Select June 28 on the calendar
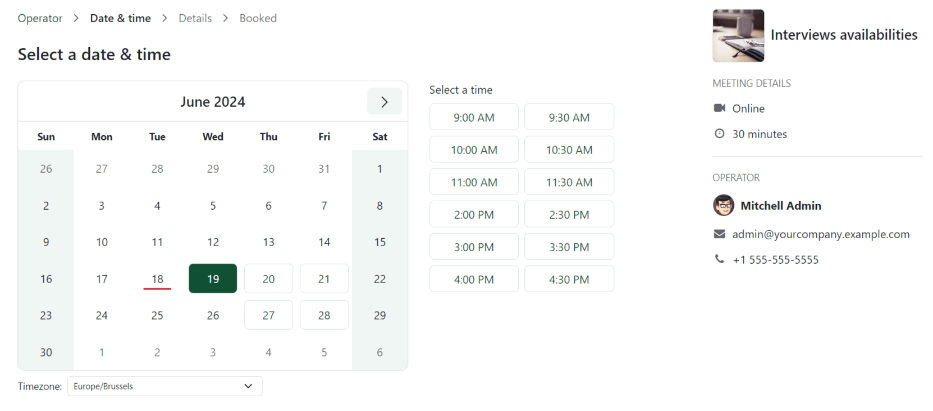 coord(324,315)
